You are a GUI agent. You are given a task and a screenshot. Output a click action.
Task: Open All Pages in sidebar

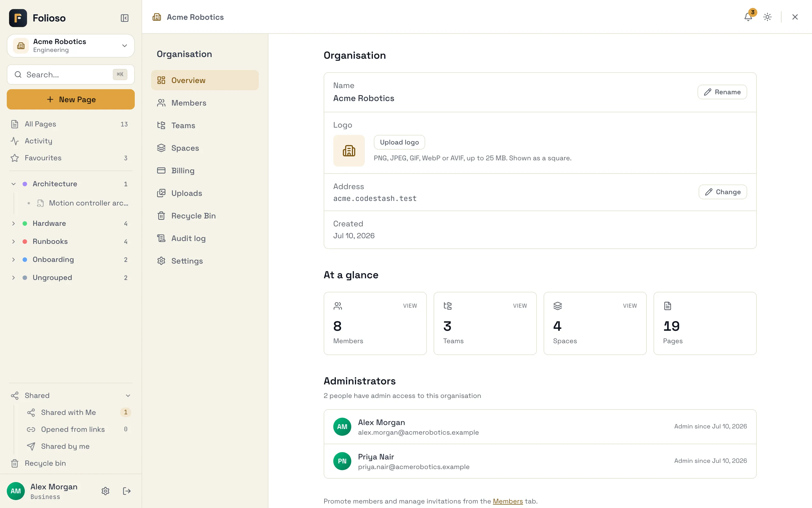[71, 124]
